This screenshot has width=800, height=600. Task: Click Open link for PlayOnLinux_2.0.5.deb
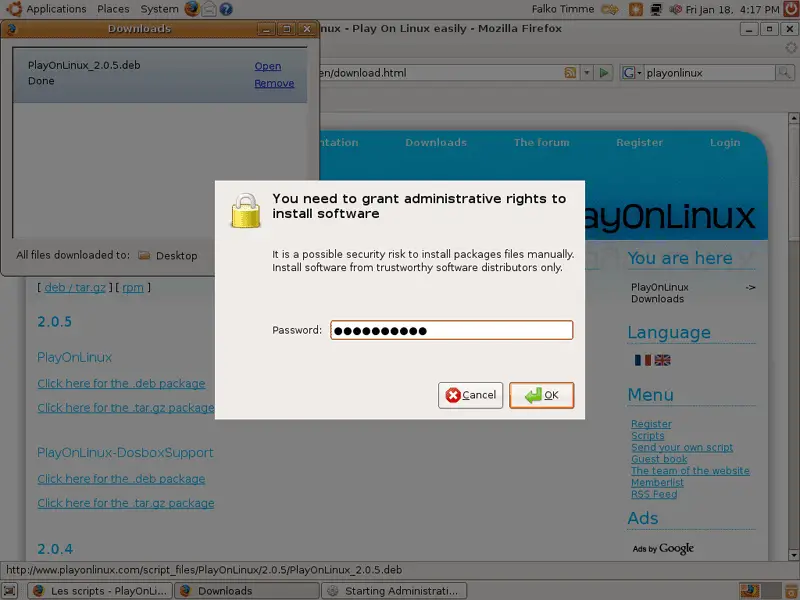[x=268, y=66]
